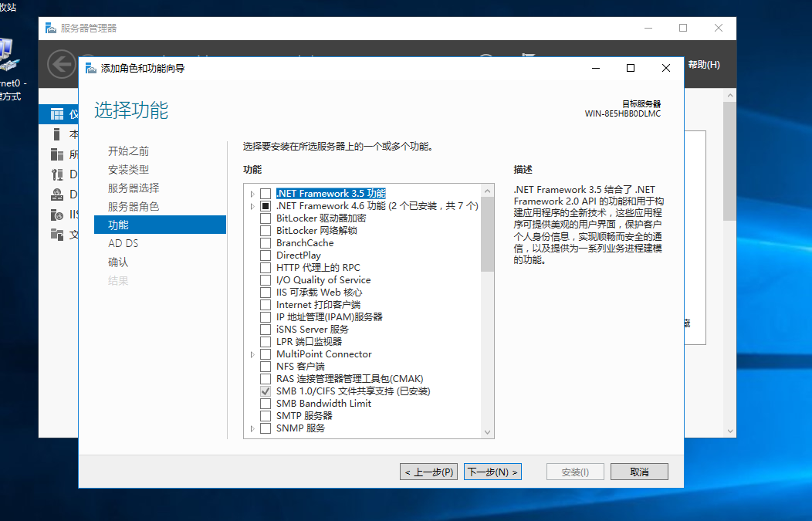This screenshot has height=521, width=812.
Task: Expand .NET Framework 3.5 功能 tree node
Action: tap(252, 194)
